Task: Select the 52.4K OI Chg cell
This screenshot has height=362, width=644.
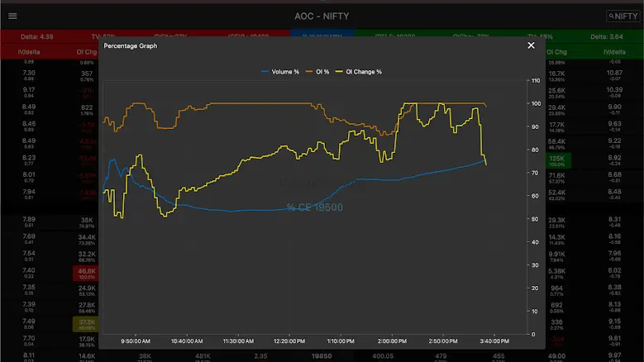Action: tap(557, 194)
